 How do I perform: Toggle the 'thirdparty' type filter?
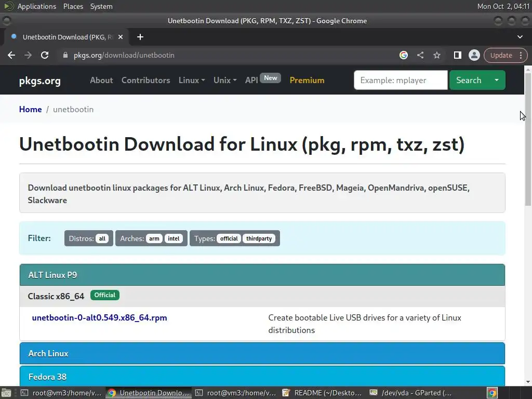pyautogui.click(x=259, y=238)
